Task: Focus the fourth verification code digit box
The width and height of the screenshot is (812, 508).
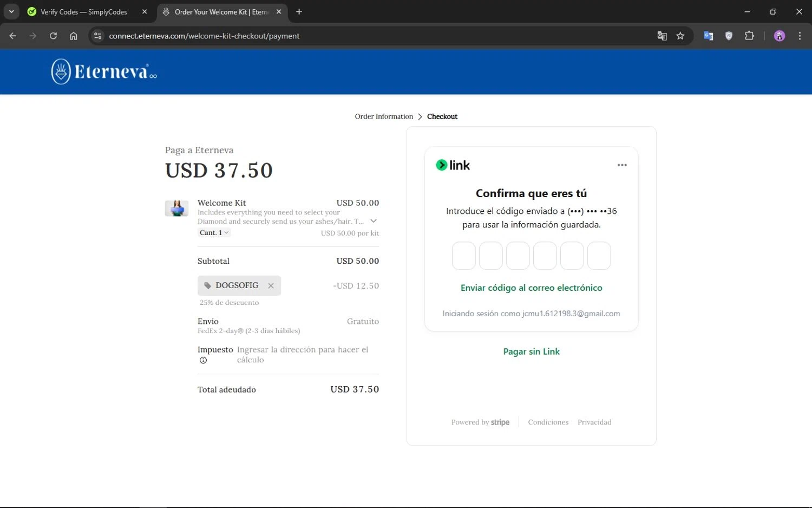Action: pos(545,256)
